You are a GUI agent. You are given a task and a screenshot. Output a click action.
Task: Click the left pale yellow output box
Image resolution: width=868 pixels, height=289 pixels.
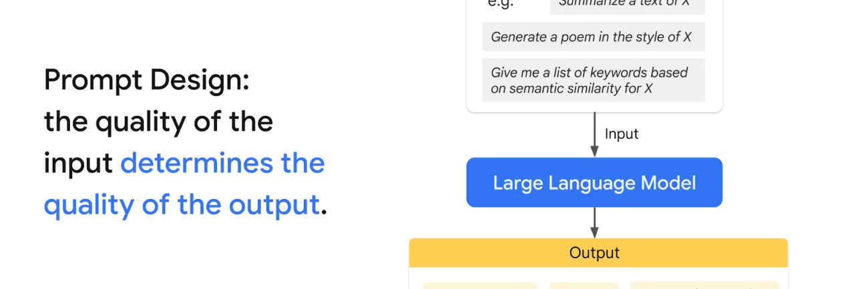click(x=479, y=285)
